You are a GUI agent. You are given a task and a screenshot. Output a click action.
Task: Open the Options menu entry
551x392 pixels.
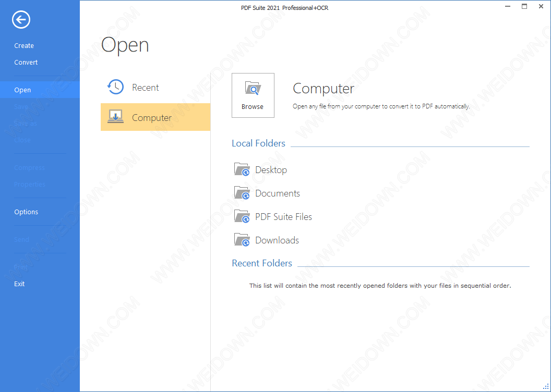pyautogui.click(x=26, y=212)
